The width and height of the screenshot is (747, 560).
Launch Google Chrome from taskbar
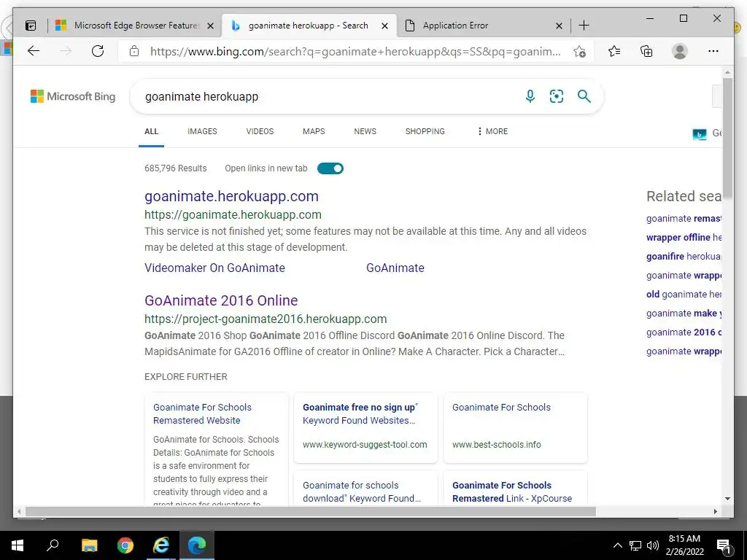tap(125, 545)
